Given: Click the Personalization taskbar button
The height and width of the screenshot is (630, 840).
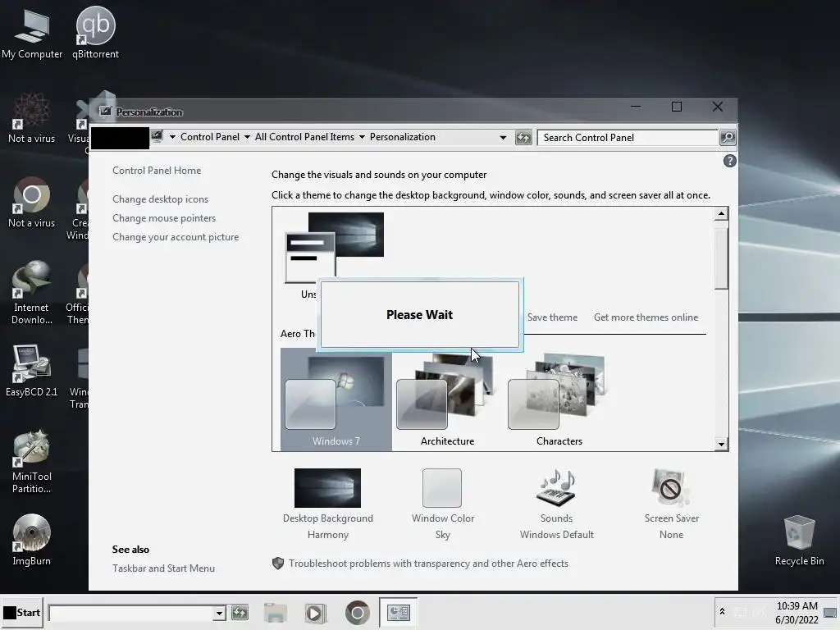Looking at the screenshot, I should 398,612.
